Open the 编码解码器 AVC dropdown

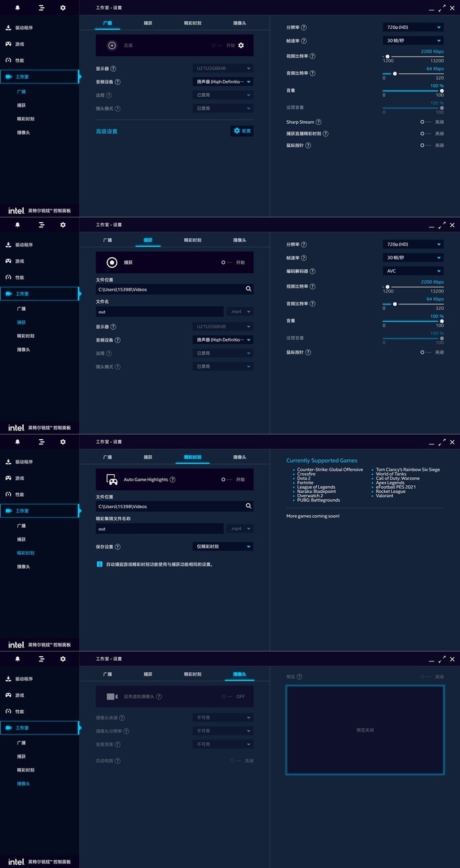point(413,271)
